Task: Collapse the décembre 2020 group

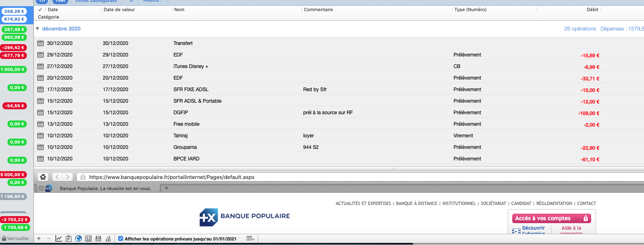Action: 38,29
